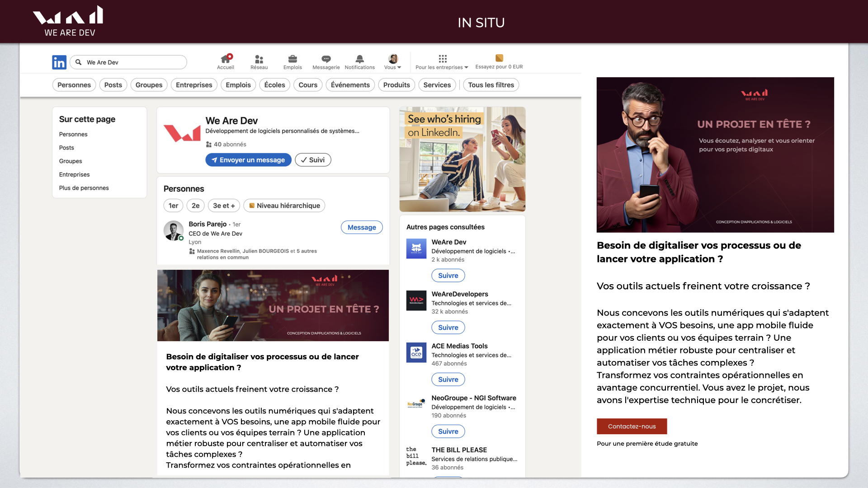The image size is (868, 488).
Task: Click the We Are Dev company logo
Action: (x=182, y=133)
